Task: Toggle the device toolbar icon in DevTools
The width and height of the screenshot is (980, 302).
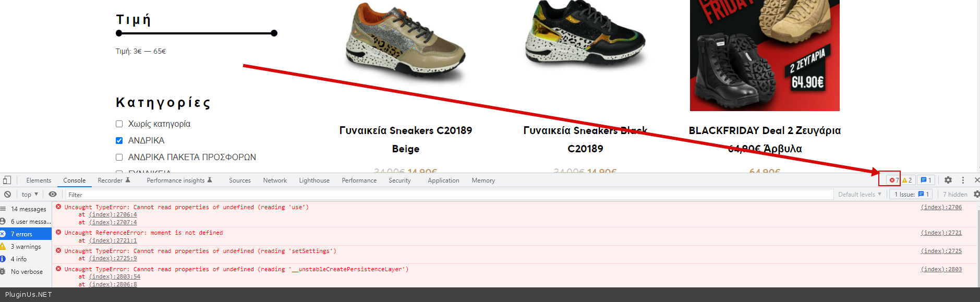Action: click(x=7, y=180)
